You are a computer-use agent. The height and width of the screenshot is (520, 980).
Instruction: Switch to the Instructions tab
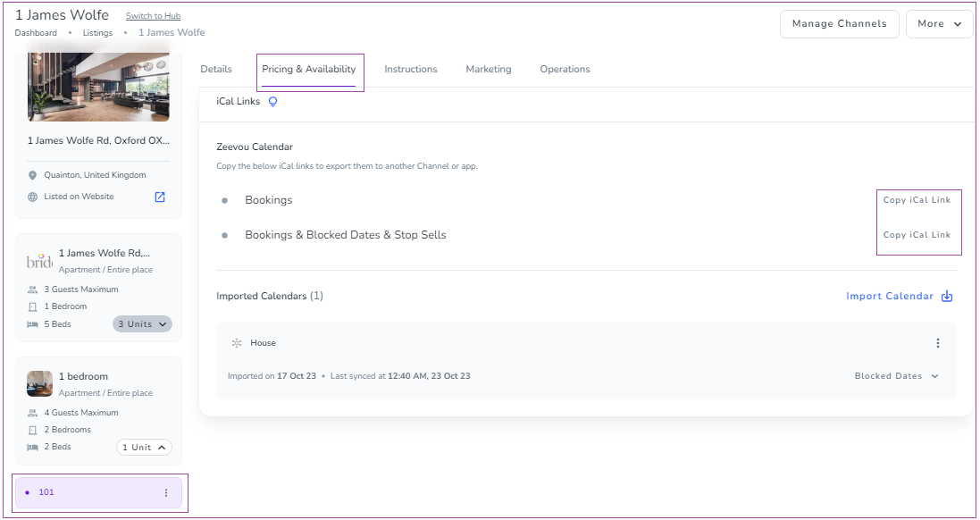point(411,70)
